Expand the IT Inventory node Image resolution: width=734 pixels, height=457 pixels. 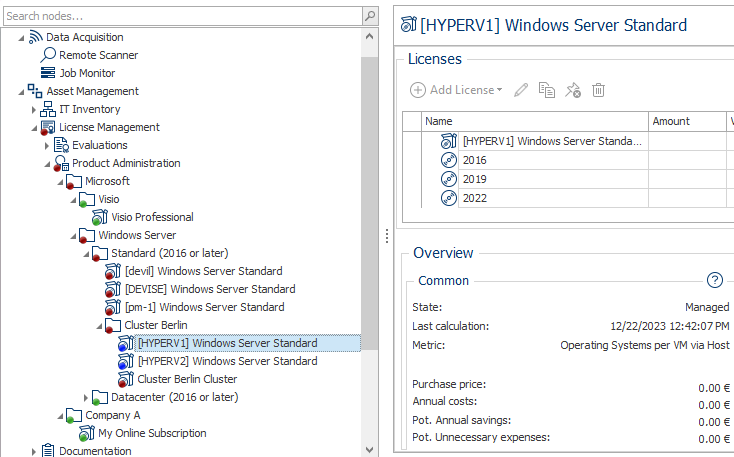(34, 109)
